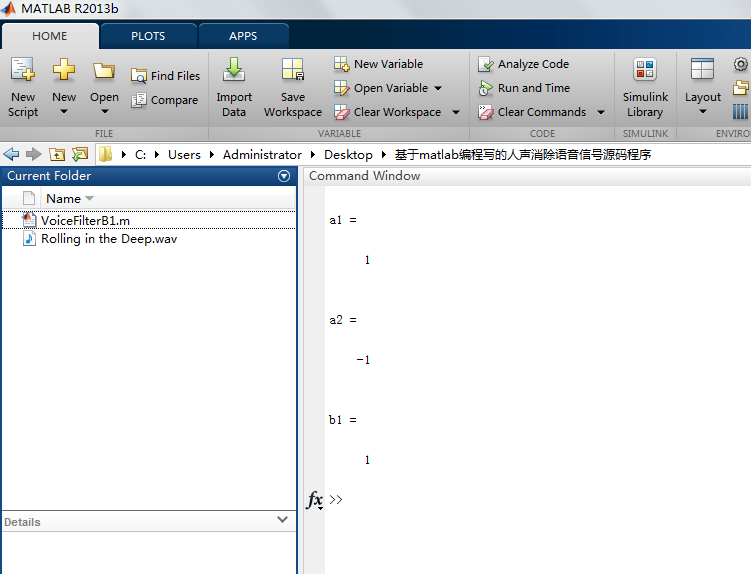Viewport: 751px width, 574px height.
Task: Click the fx function browser icon
Action: (315, 500)
